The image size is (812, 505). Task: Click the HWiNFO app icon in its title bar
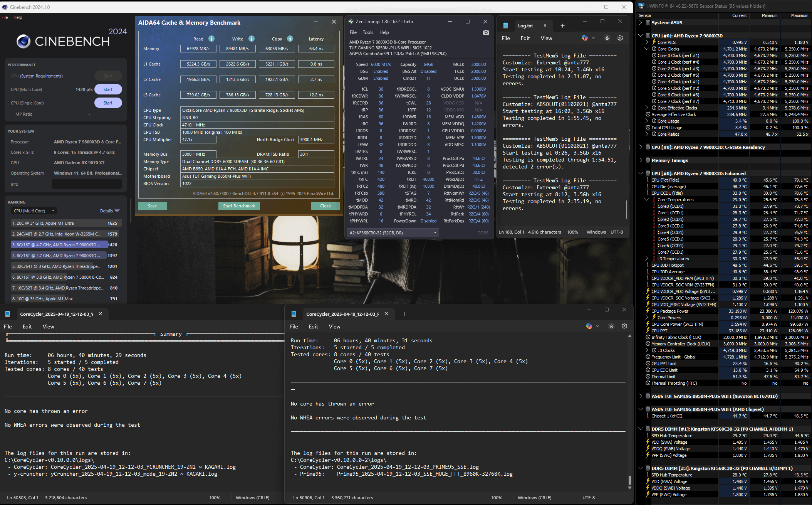coord(642,6)
